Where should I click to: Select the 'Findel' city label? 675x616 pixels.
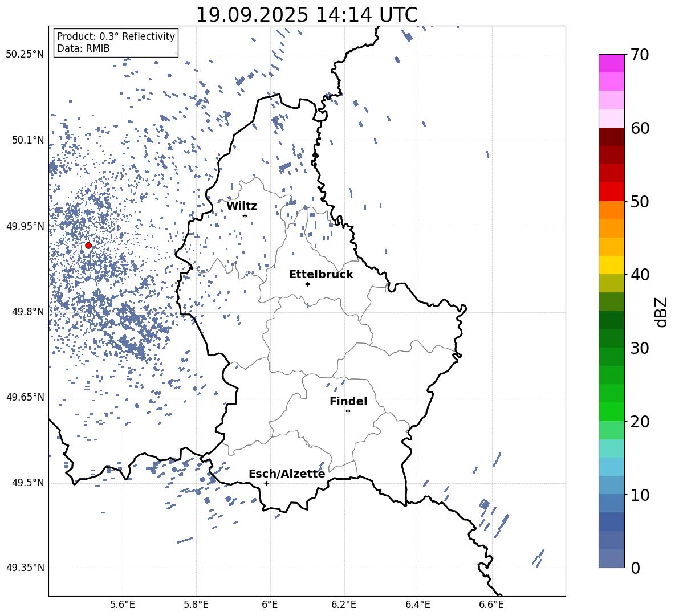click(x=348, y=401)
